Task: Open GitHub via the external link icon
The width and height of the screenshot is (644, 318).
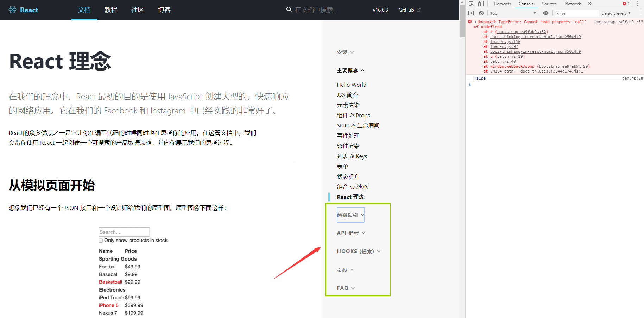Action: [418, 10]
